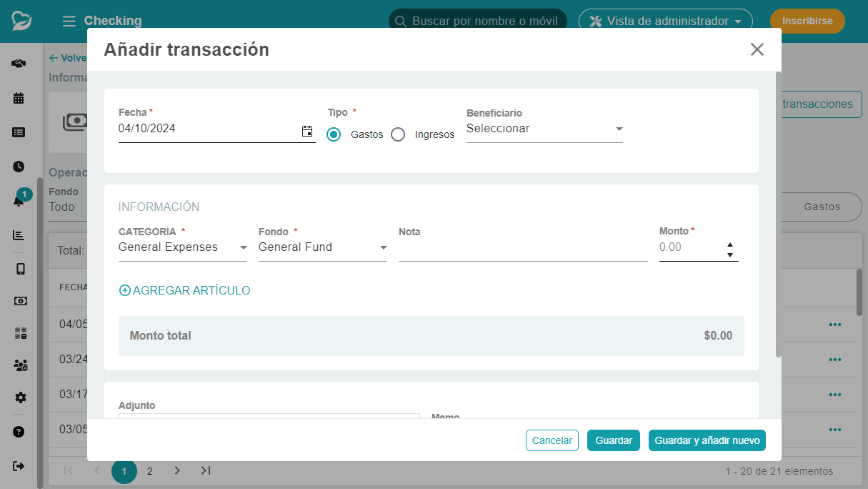Click the app leaf logo icon
Viewport: 868px width, 489px height.
[x=22, y=20]
